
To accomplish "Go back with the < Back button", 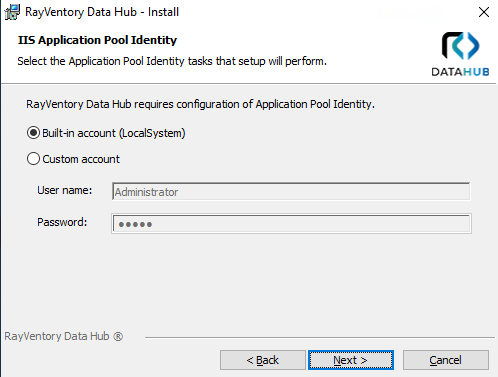I will click(263, 360).
